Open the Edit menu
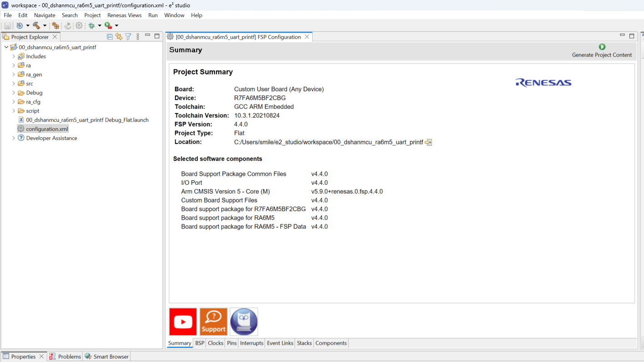 23,15
